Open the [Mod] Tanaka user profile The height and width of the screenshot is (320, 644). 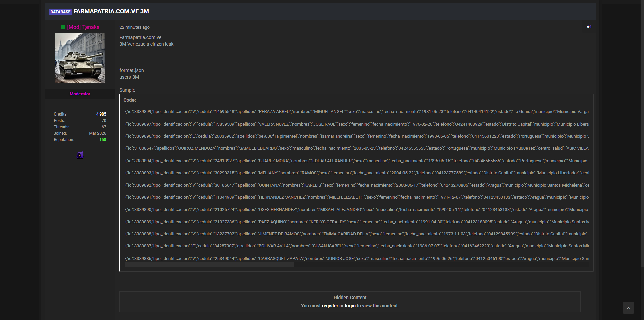click(83, 27)
